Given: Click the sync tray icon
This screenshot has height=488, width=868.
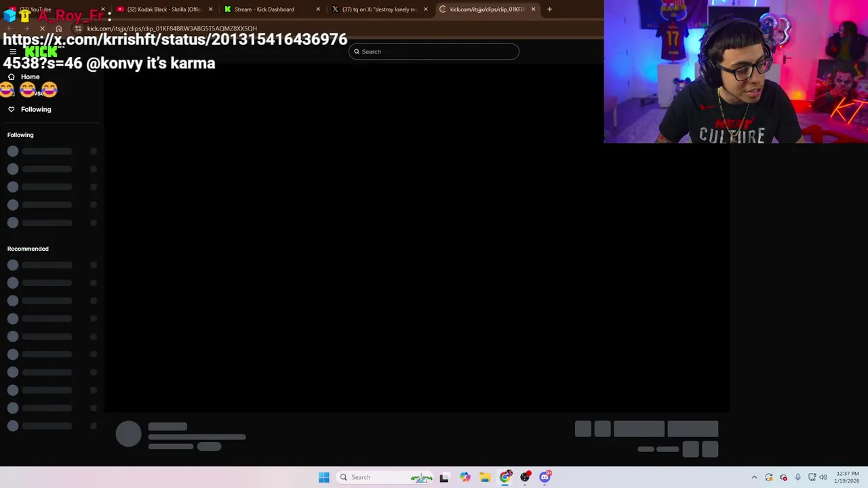Looking at the screenshot, I should (x=769, y=477).
